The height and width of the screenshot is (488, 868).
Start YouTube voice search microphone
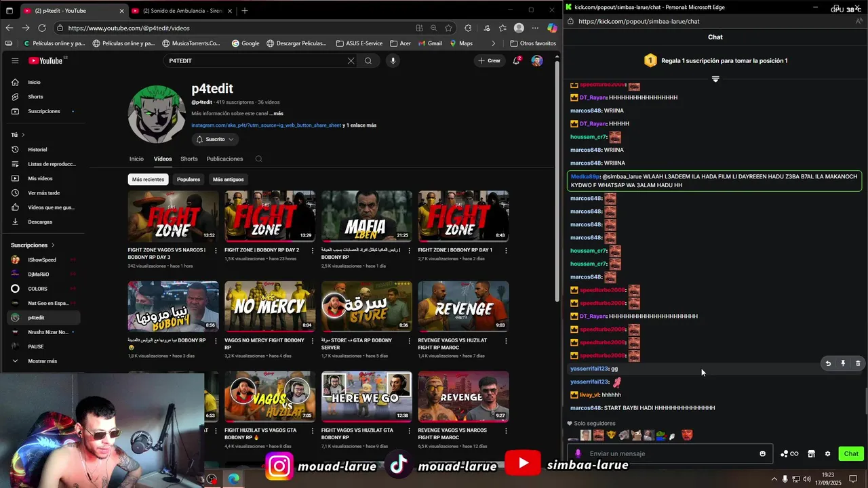[393, 60]
